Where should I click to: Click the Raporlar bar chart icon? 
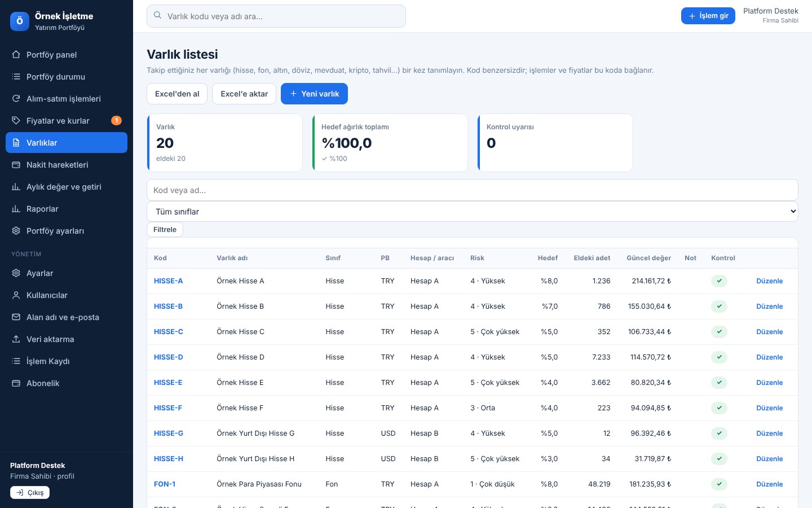[16, 209]
